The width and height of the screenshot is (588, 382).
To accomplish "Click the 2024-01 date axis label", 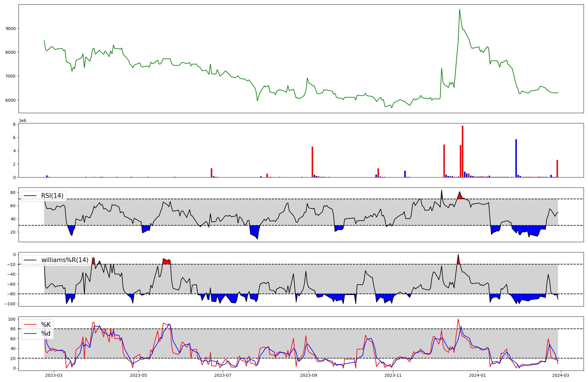I will click(x=477, y=375).
